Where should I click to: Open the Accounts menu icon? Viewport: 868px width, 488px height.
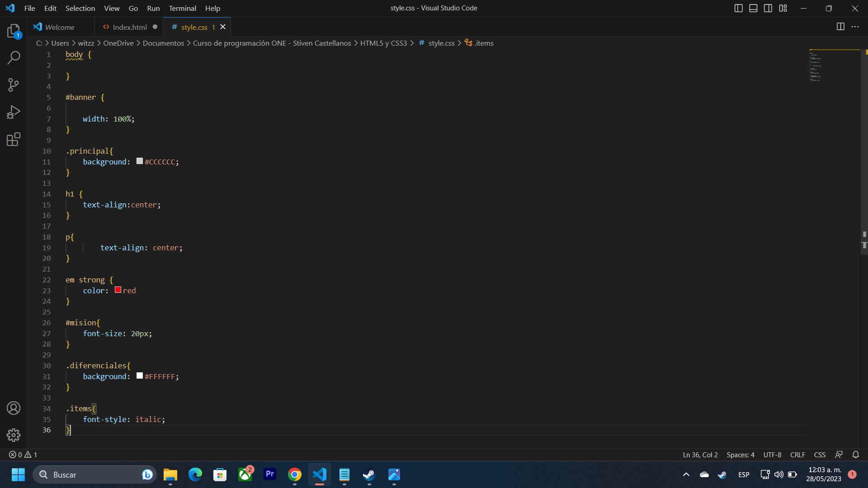point(14,408)
